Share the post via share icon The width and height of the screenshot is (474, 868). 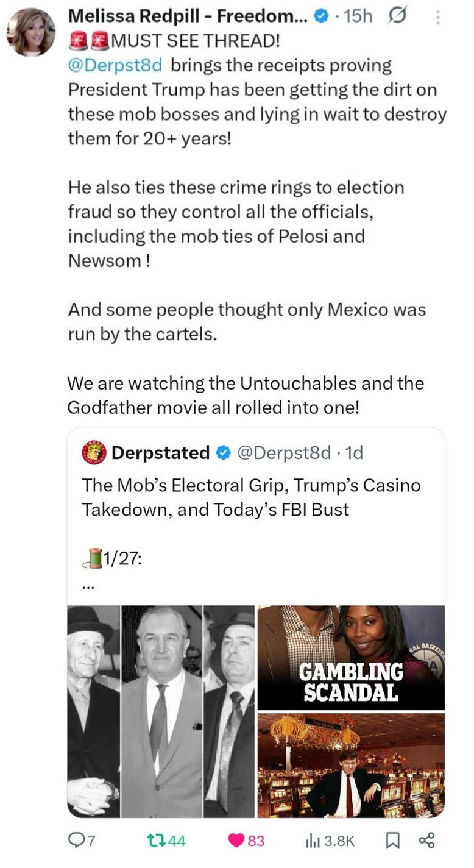click(x=427, y=841)
